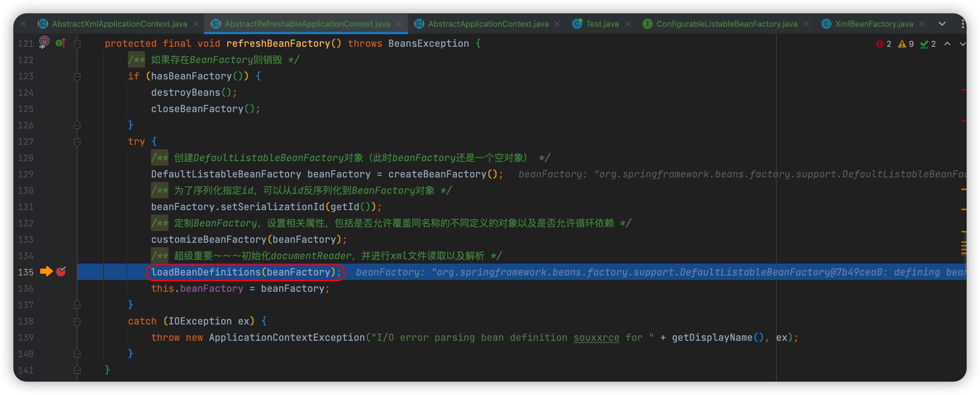The width and height of the screenshot is (980, 395).
Task: Click the refreshBeanFactory method name
Action: [x=278, y=44]
